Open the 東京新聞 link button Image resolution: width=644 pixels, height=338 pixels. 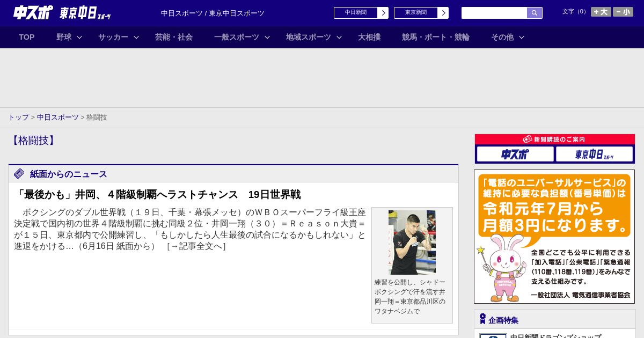(416, 13)
